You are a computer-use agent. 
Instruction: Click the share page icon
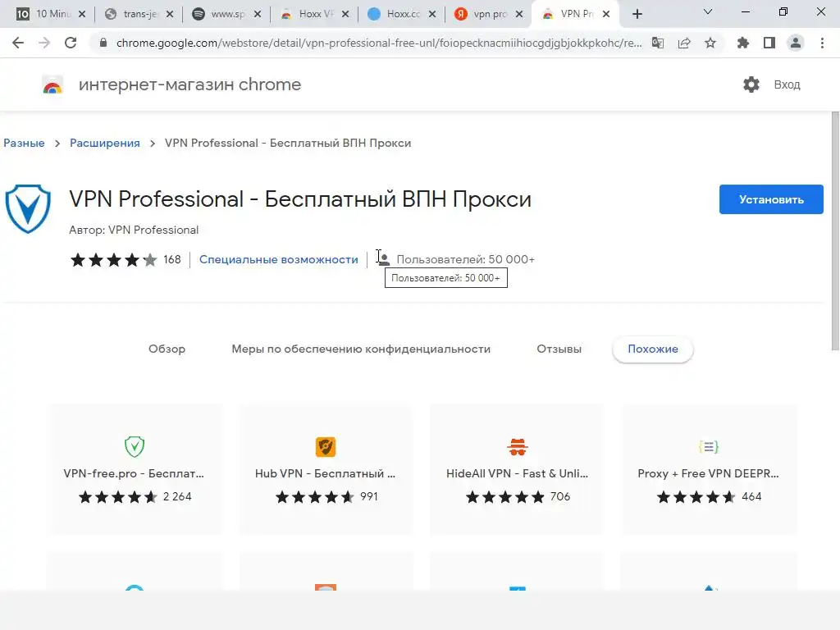pyautogui.click(x=684, y=43)
